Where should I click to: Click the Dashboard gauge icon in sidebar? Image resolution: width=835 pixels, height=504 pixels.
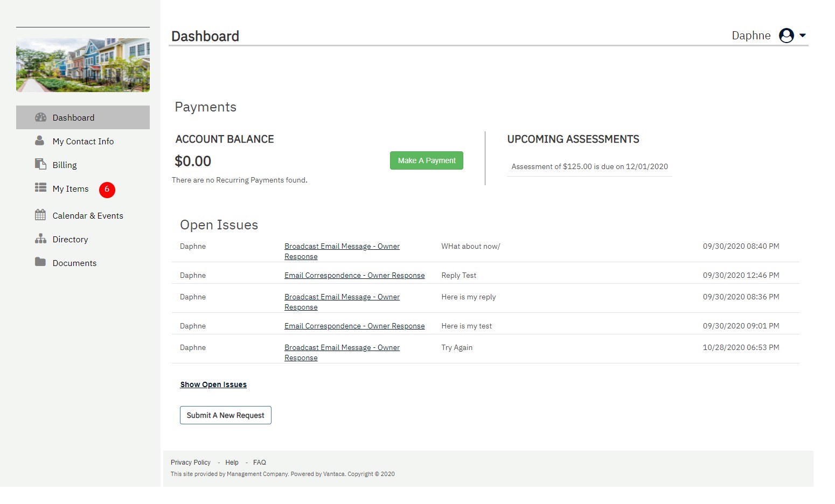40,117
